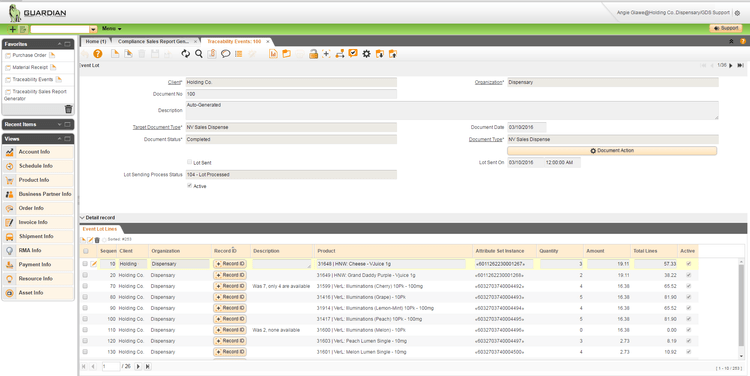Open Purchase Order from Favorites
Image resolution: width=750 pixels, height=376 pixels.
[29, 55]
